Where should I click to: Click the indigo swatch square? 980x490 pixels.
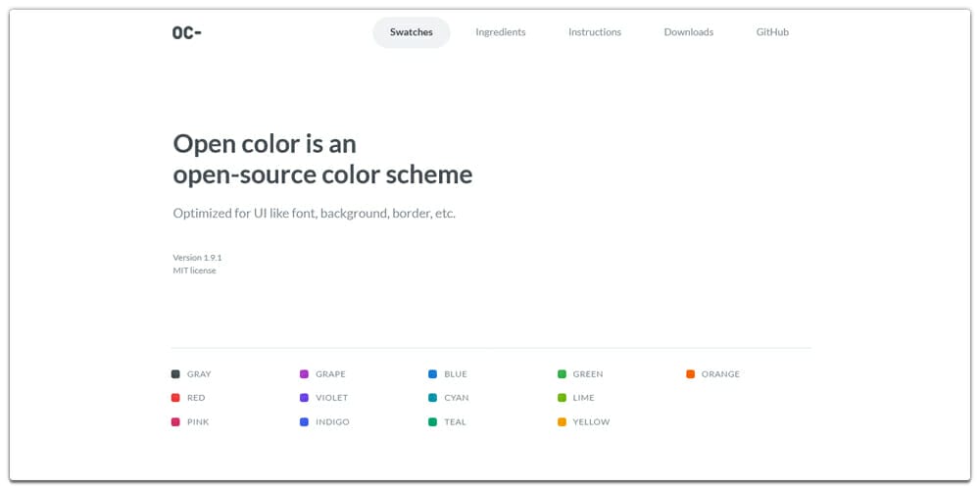click(304, 422)
